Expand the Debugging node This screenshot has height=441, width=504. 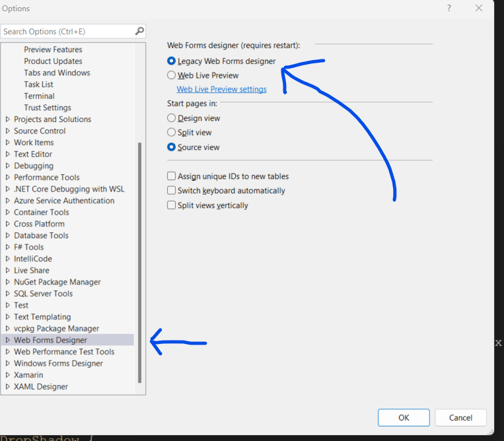(8, 166)
